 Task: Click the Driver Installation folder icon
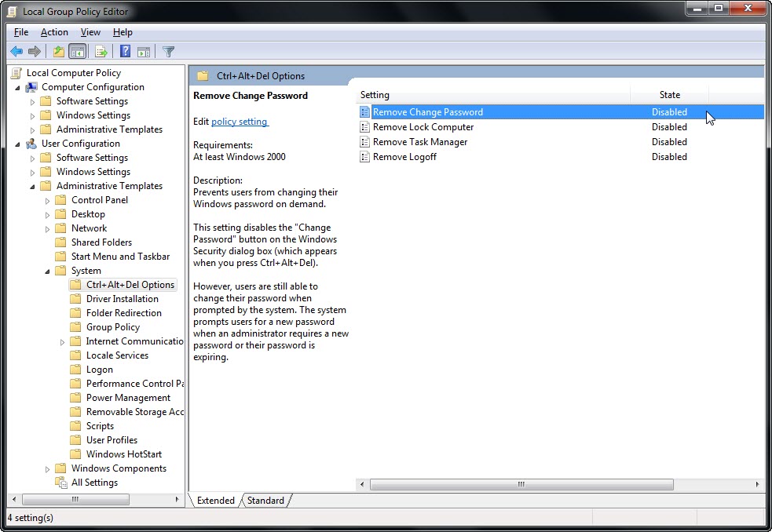[x=75, y=299]
